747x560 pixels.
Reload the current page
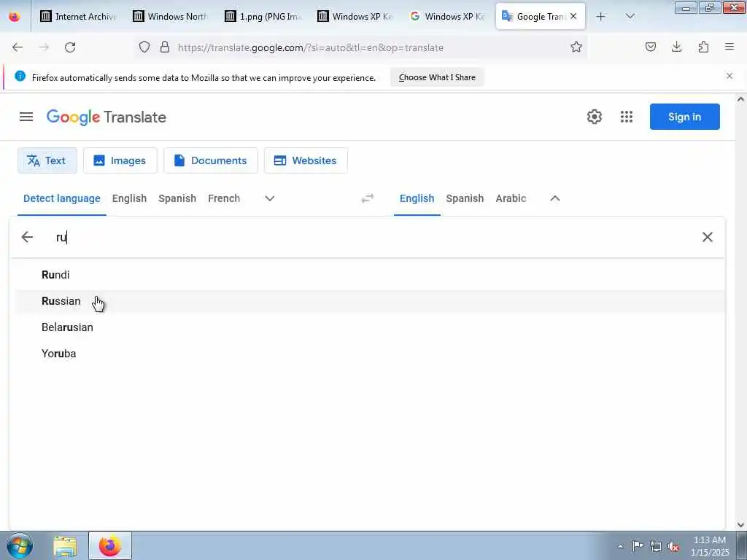click(70, 47)
